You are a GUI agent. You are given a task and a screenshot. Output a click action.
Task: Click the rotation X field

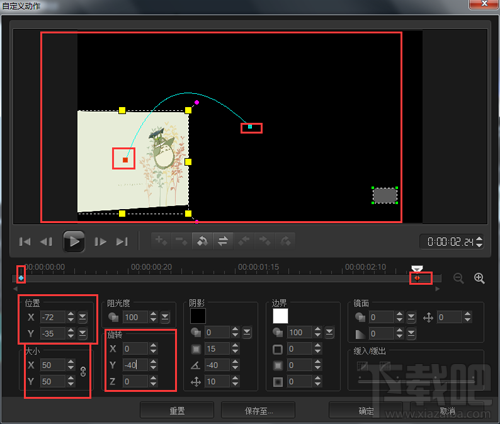(135, 349)
